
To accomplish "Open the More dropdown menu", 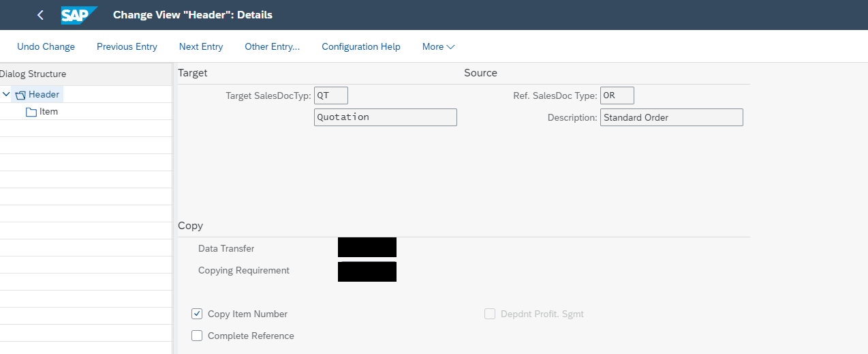I will click(x=438, y=46).
